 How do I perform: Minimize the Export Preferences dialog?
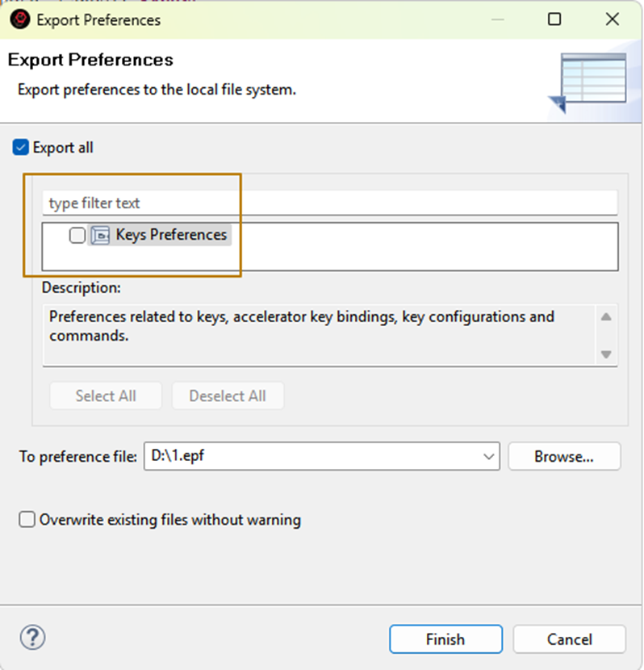500,19
